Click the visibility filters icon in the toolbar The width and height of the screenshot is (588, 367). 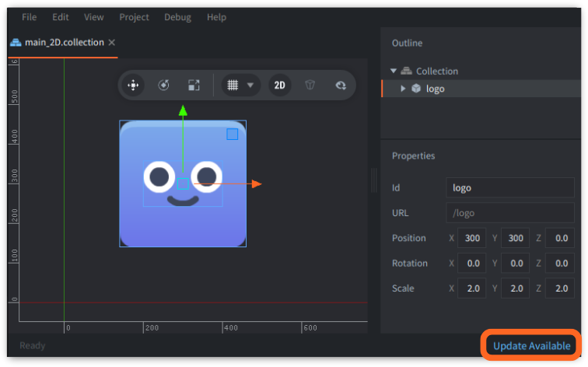click(340, 86)
